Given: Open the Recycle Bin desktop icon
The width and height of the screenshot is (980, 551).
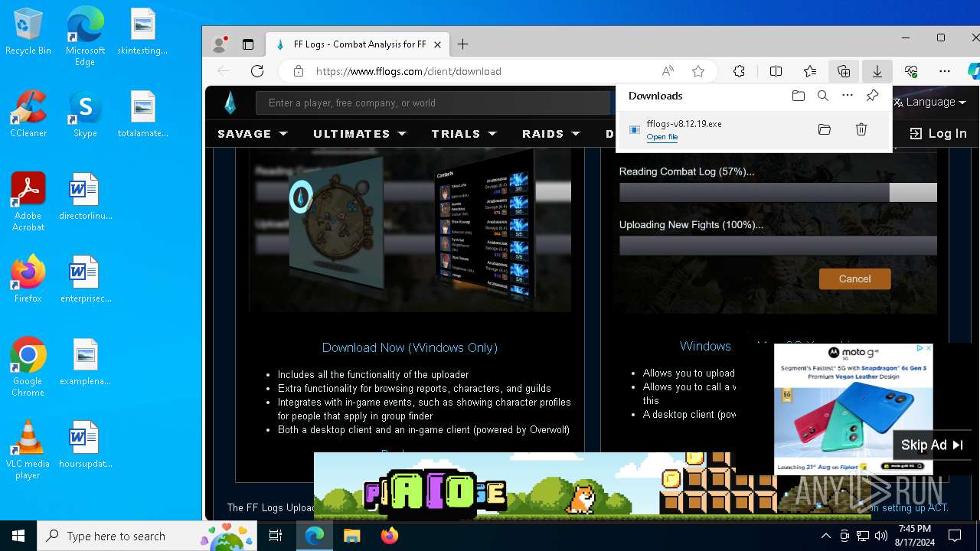Looking at the screenshot, I should pos(28,31).
